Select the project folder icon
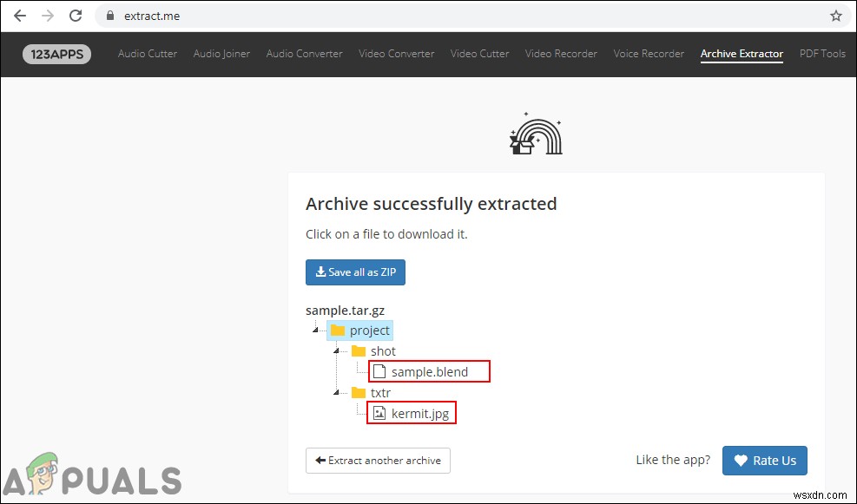This screenshot has height=504, width=857. click(338, 331)
